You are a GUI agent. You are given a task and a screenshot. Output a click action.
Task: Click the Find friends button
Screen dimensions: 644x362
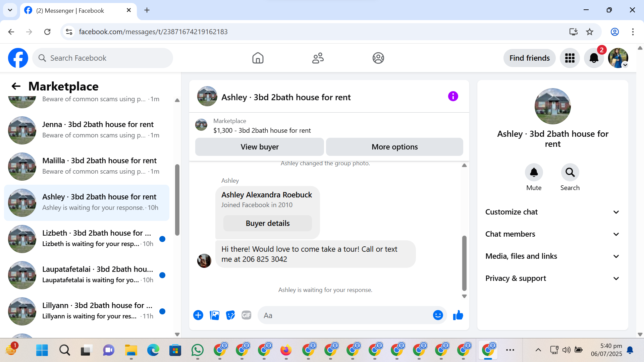pos(529,58)
